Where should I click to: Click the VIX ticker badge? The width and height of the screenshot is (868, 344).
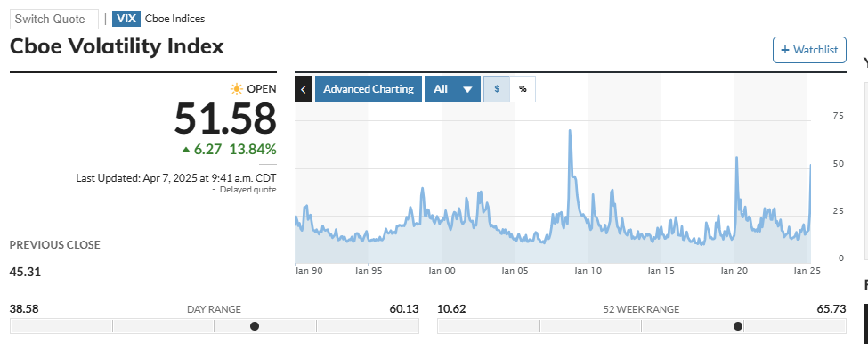tap(126, 19)
